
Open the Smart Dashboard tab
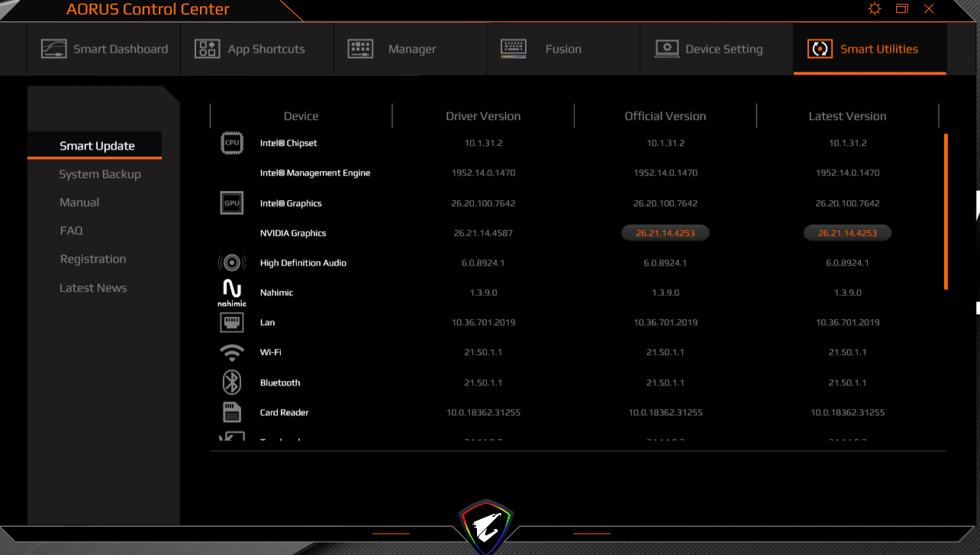105,49
